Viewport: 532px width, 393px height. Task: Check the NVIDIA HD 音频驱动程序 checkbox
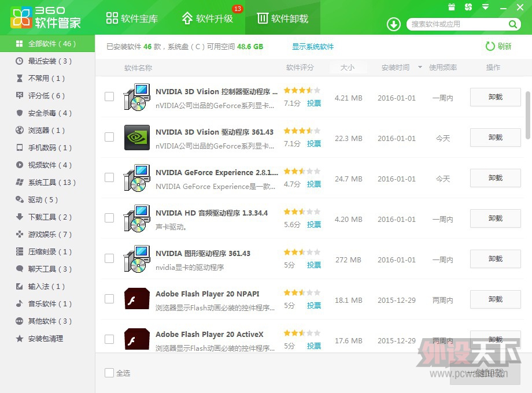[x=109, y=218]
